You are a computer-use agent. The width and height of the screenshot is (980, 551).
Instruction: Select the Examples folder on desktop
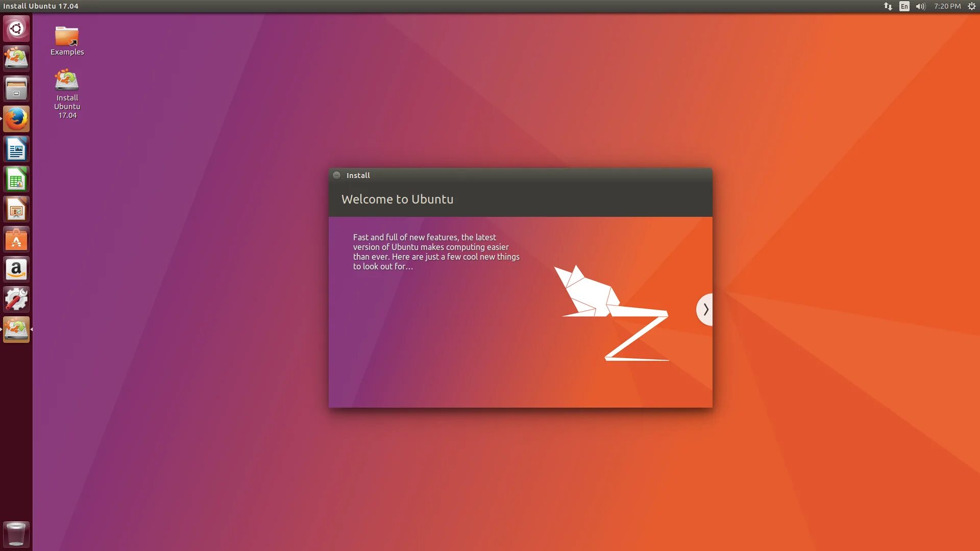[67, 41]
